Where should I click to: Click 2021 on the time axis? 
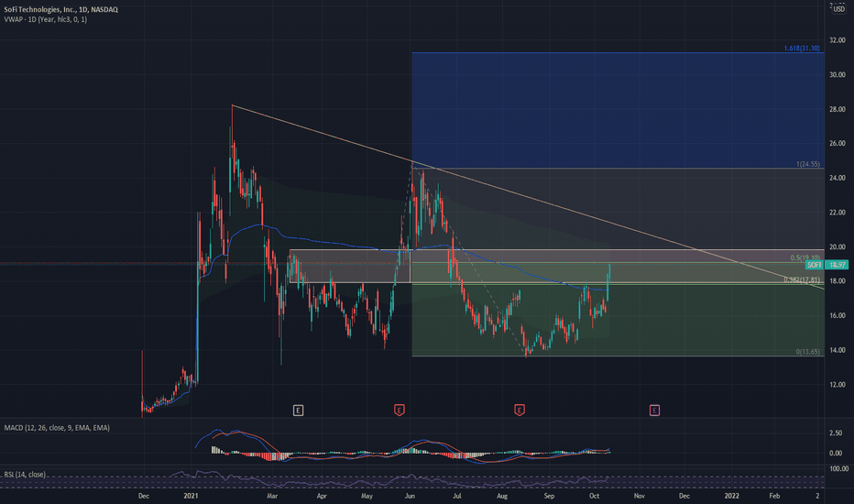[x=192, y=496]
